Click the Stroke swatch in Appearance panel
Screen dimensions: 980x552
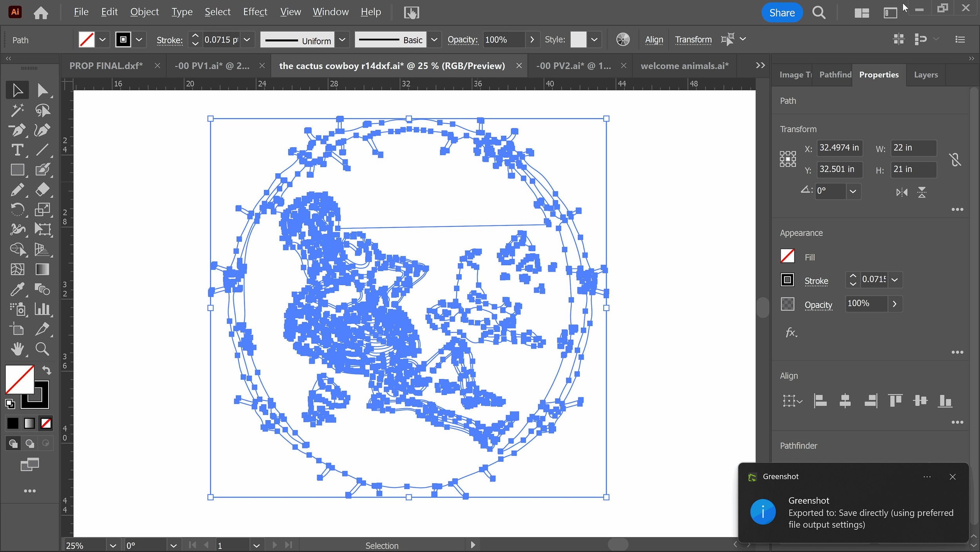tap(787, 280)
